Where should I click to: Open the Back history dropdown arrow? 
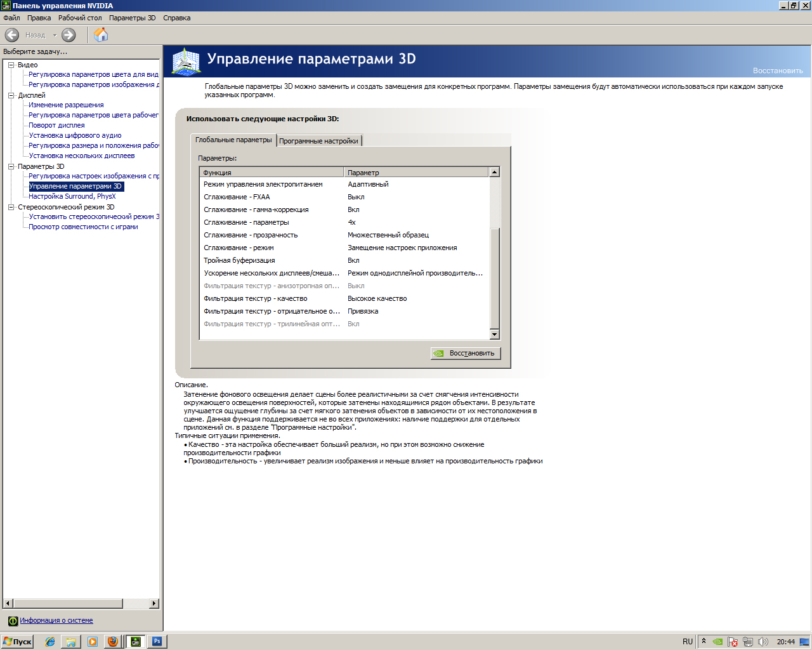[x=55, y=35]
